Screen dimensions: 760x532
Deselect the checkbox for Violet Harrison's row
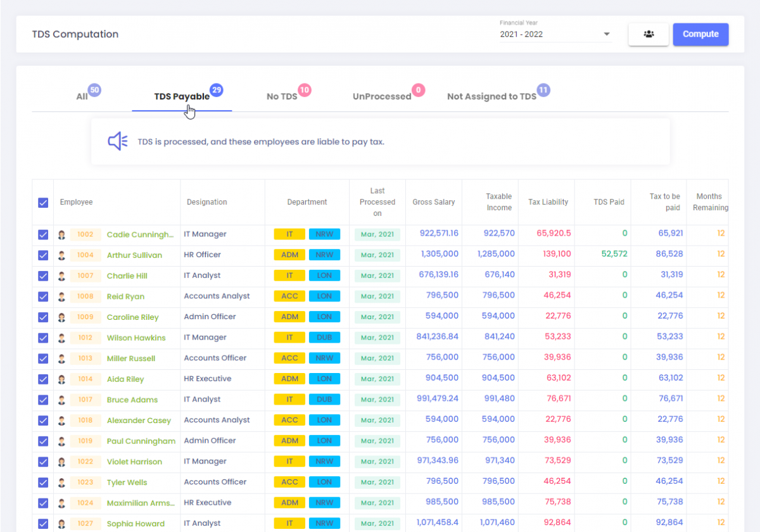pos(43,462)
